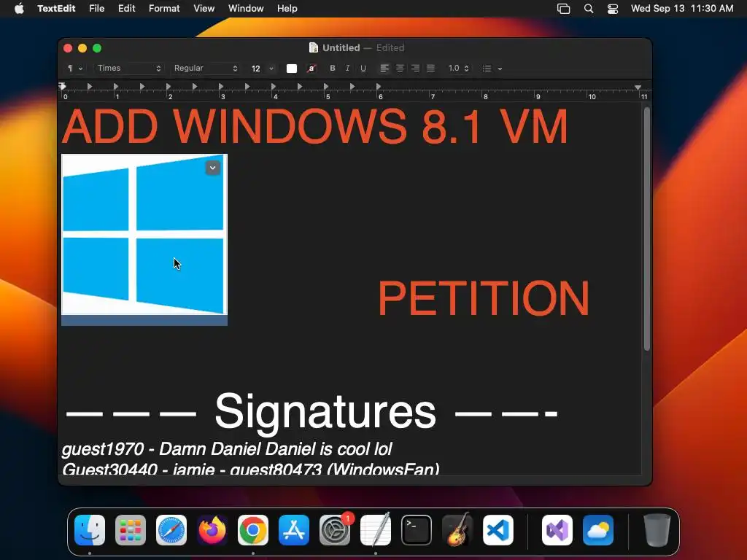Open Visual Studio from the Dock
Viewport: 747px width, 560px height.
pyautogui.click(x=557, y=530)
